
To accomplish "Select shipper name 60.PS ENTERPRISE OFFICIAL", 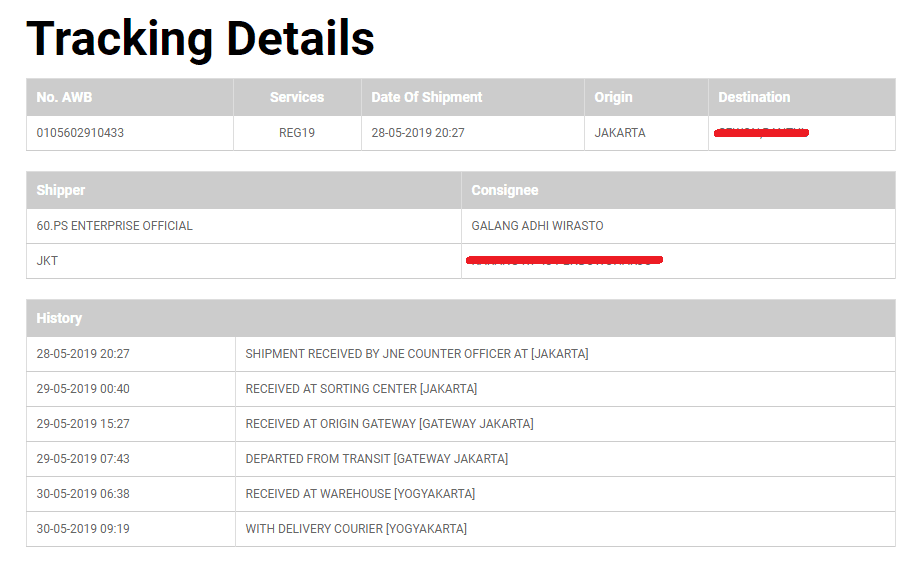I will click(x=114, y=226).
